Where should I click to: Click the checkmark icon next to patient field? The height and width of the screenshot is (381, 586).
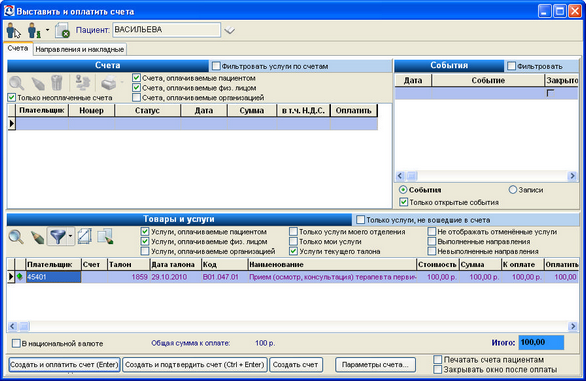pyautogui.click(x=229, y=30)
